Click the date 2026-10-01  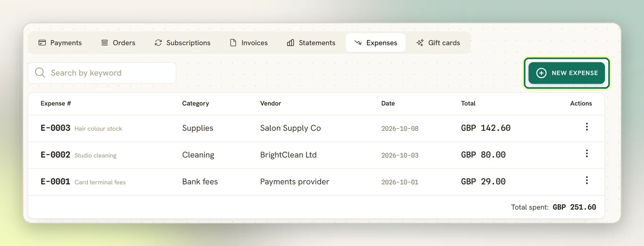[x=400, y=182]
